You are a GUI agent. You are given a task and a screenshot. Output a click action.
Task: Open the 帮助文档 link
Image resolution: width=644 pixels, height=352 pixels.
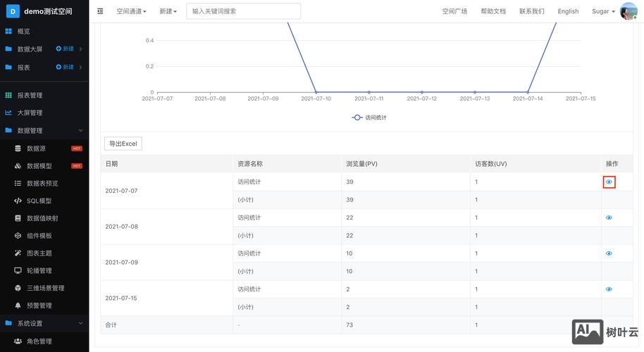pos(493,11)
